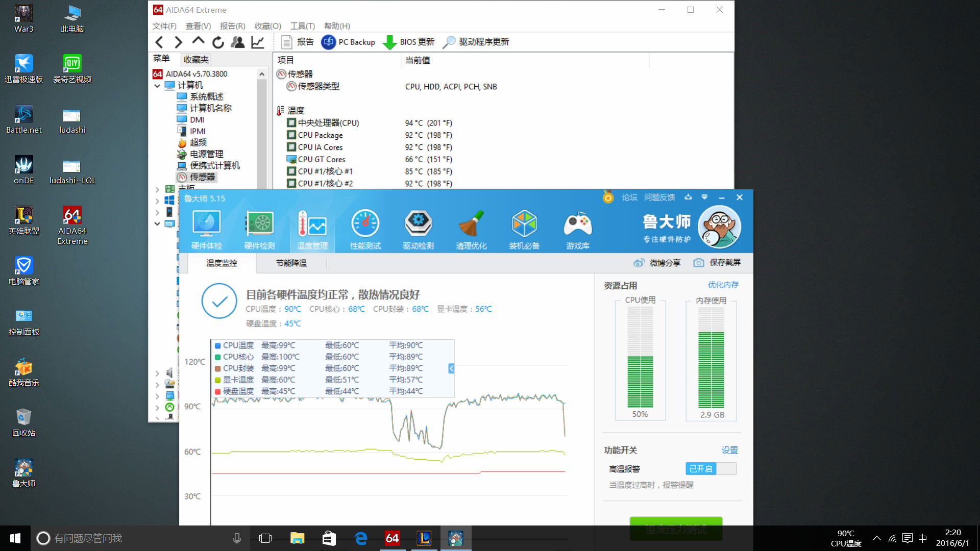Open 清理优化 in Ludashi
This screenshot has height=551, width=980.
pyautogui.click(x=471, y=230)
